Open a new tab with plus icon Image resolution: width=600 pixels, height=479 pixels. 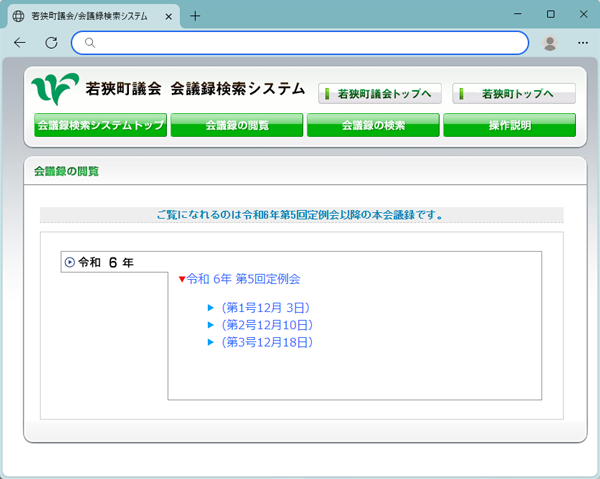point(195,16)
